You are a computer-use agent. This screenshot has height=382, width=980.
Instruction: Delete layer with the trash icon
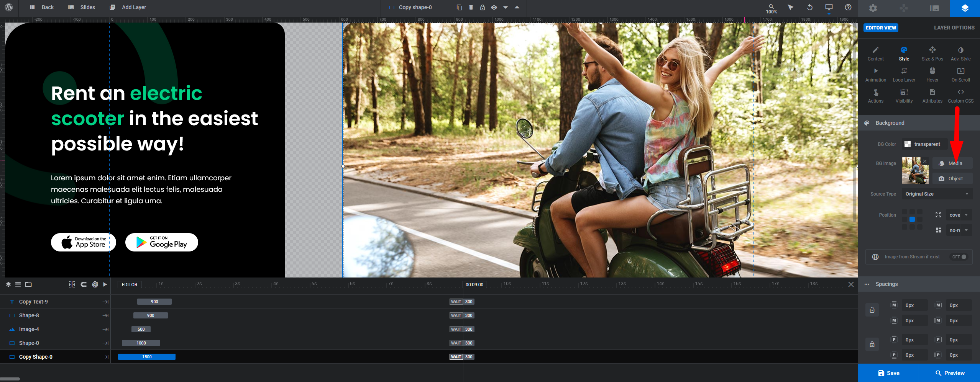pyautogui.click(x=471, y=7)
